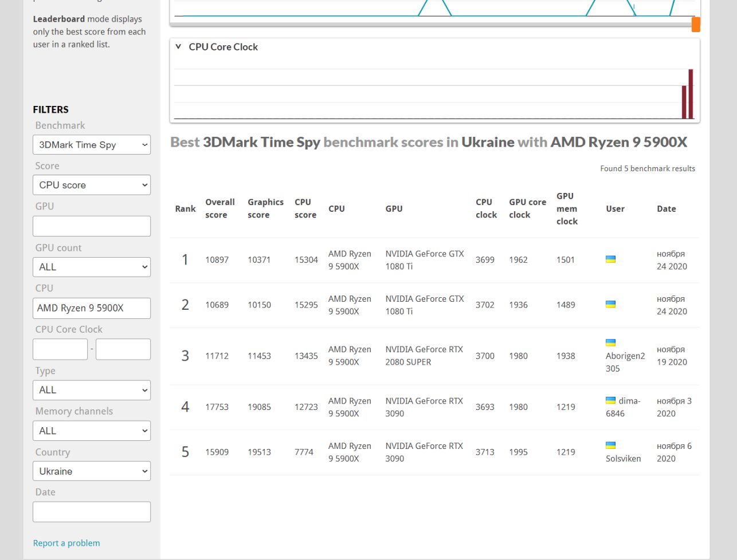Click the Date column header
This screenshot has width=737, height=560.
coord(666,209)
